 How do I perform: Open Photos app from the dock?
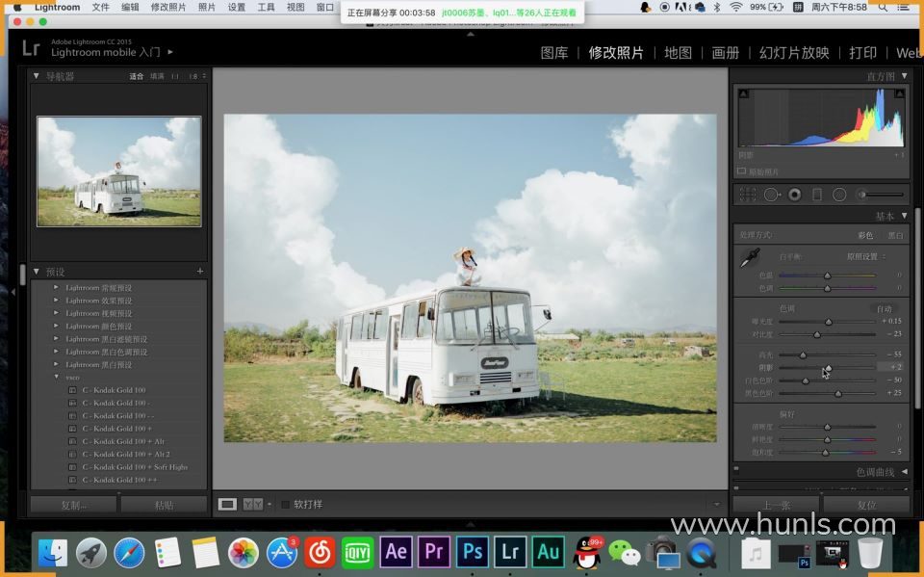coord(243,553)
